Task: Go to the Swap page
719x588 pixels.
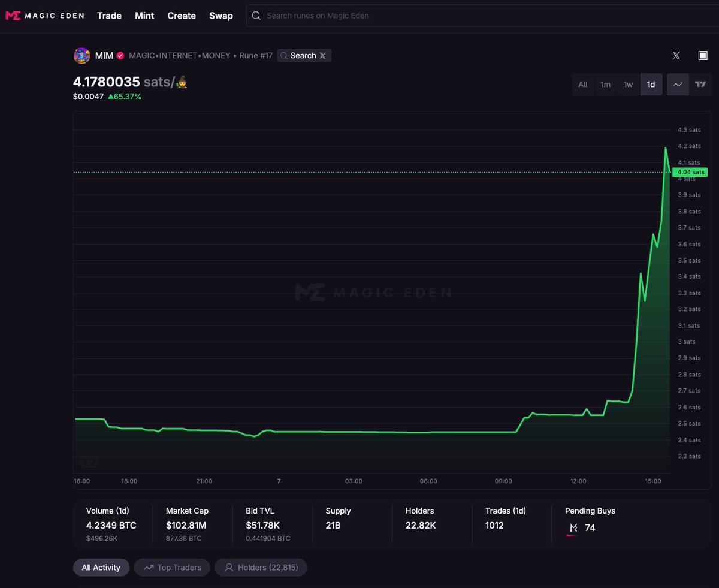Action: pos(221,16)
